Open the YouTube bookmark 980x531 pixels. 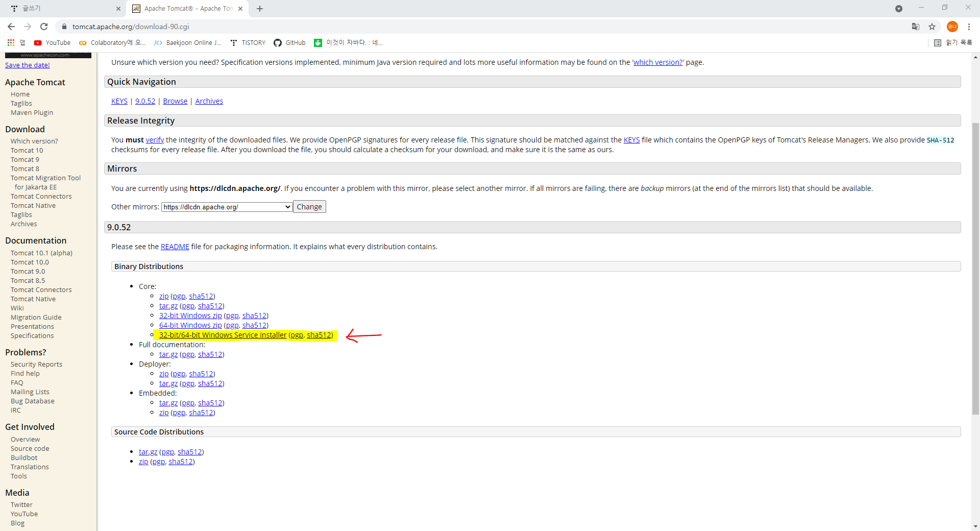(x=52, y=43)
